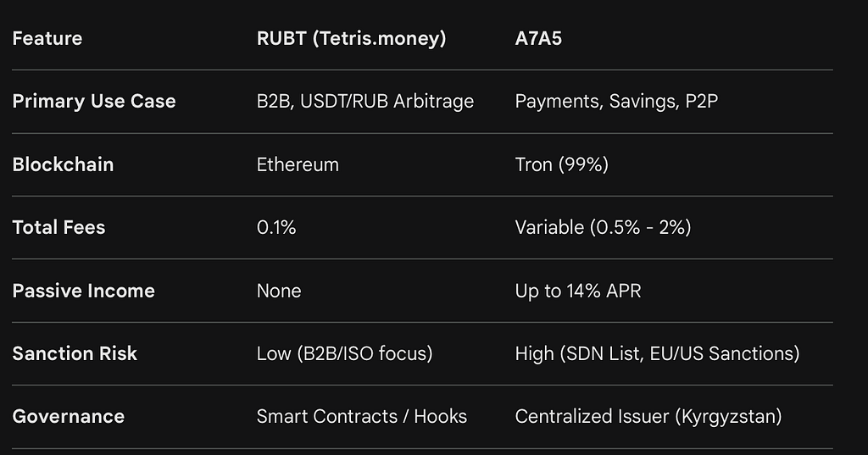Screen dimensions: 868x455
Task: Click the Low (B2B/ISO focus) cell
Action: coord(344,353)
